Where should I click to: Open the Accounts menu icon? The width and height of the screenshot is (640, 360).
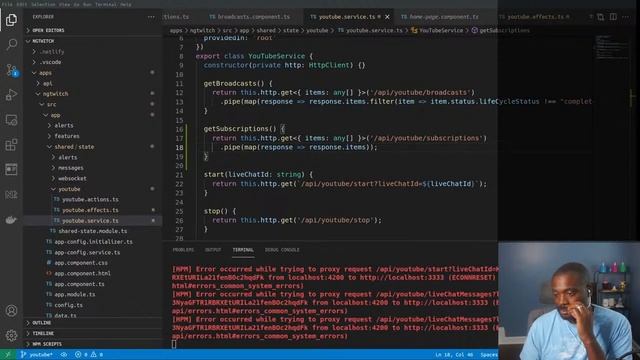coord(11,311)
